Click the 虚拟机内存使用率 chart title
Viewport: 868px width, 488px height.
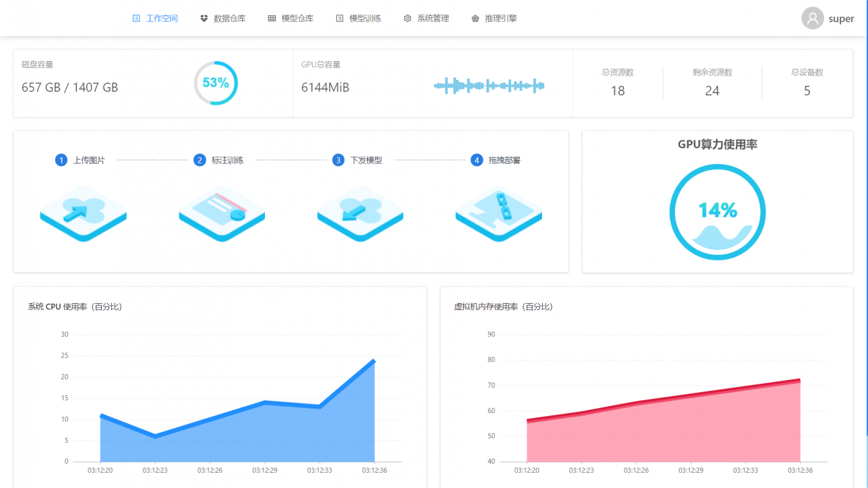(x=503, y=307)
